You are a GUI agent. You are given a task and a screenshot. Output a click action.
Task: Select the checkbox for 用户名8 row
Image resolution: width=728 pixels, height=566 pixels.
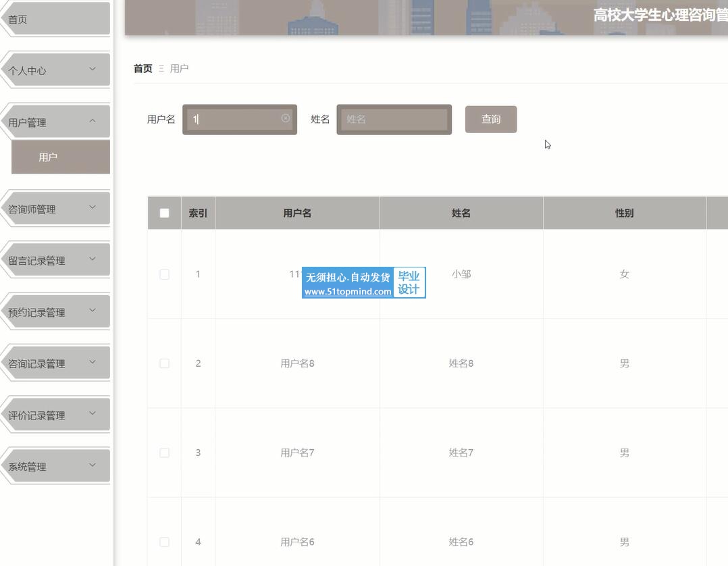[164, 363]
